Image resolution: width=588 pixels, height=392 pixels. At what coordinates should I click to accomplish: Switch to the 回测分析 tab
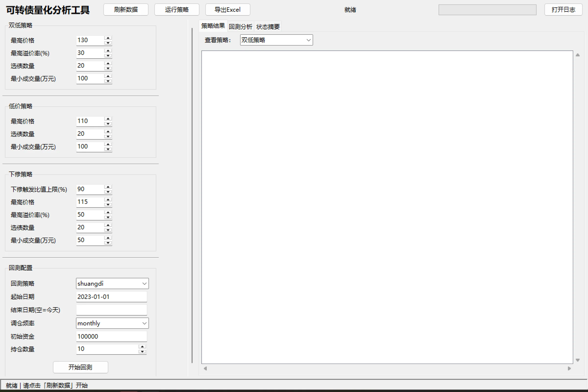[241, 26]
